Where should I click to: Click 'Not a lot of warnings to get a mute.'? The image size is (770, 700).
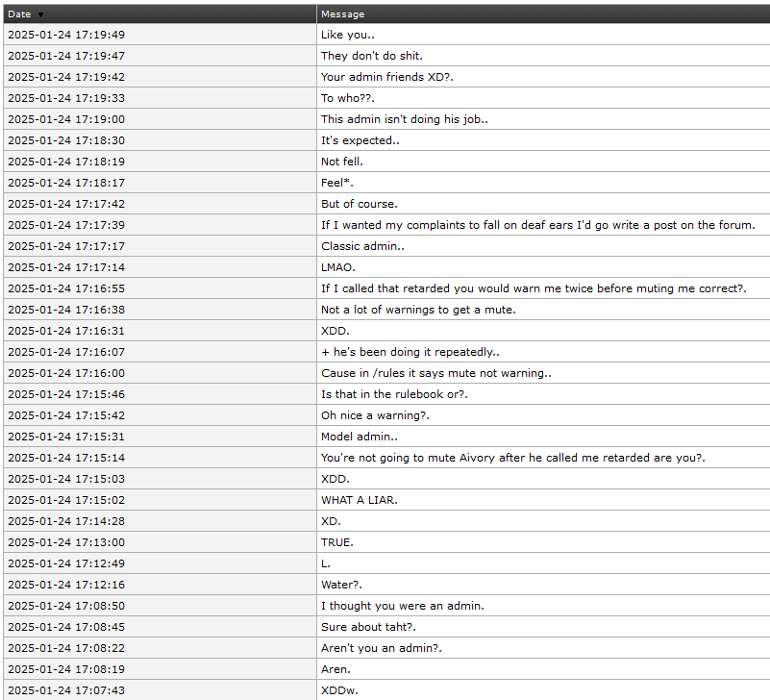click(418, 310)
